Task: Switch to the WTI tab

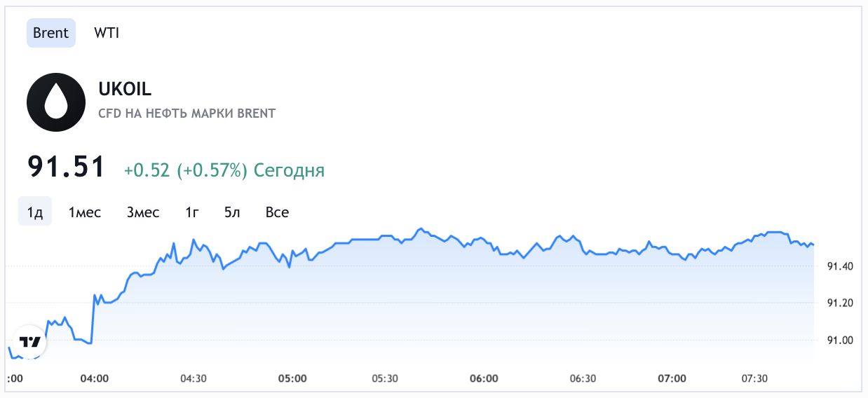Action: click(107, 33)
